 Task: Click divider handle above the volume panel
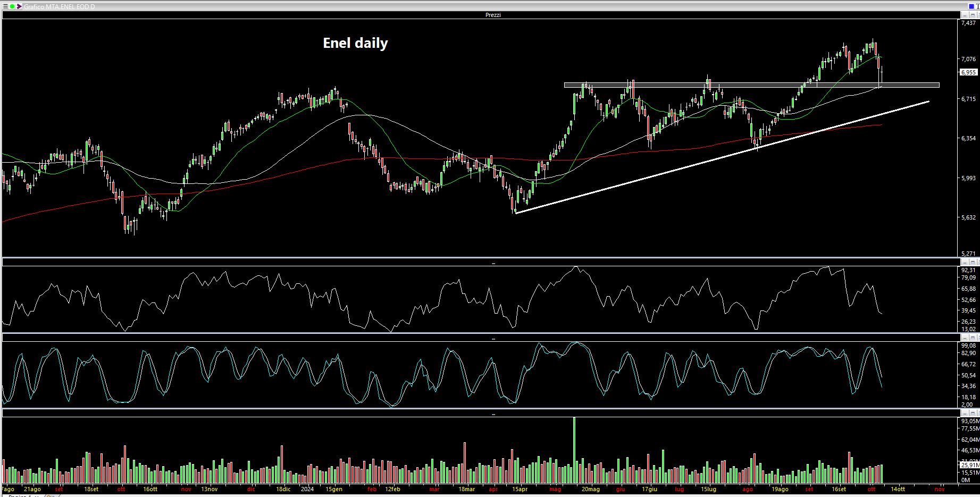tap(493, 414)
